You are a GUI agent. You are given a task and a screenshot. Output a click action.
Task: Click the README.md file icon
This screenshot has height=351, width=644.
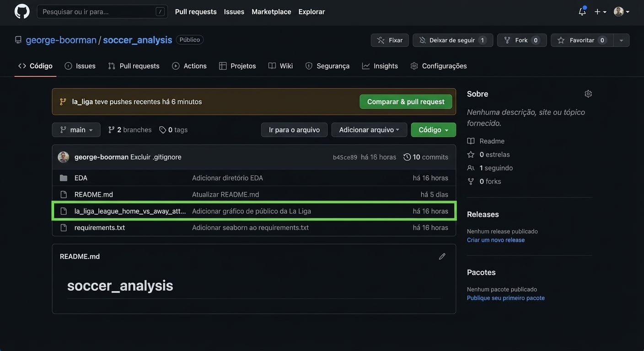[64, 194]
